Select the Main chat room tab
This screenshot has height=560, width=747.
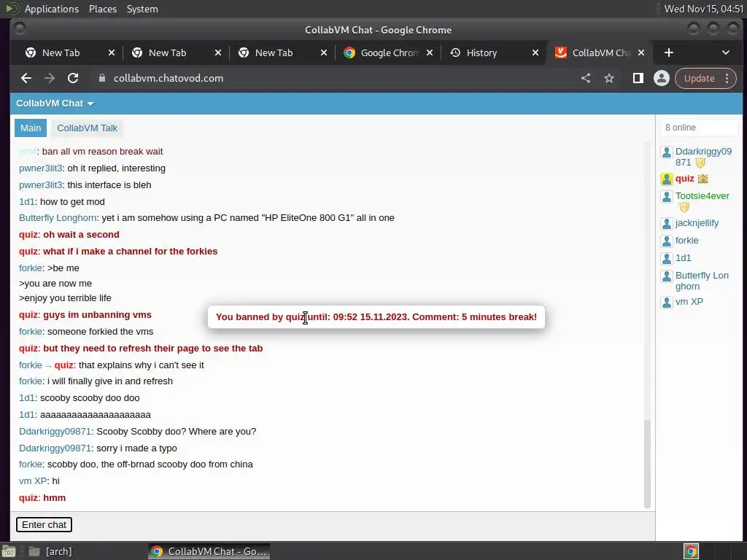click(x=31, y=128)
